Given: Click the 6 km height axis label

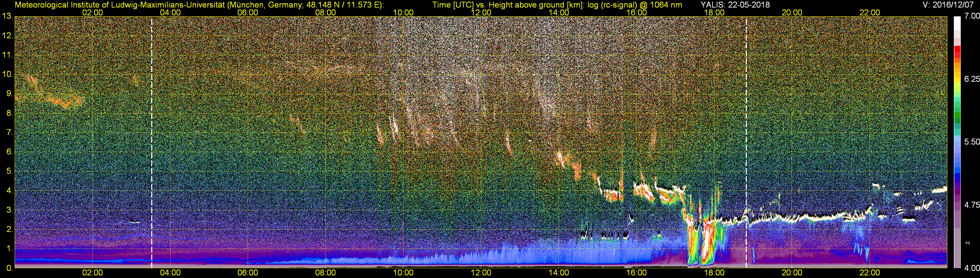Looking at the screenshot, I should coord(9,152).
